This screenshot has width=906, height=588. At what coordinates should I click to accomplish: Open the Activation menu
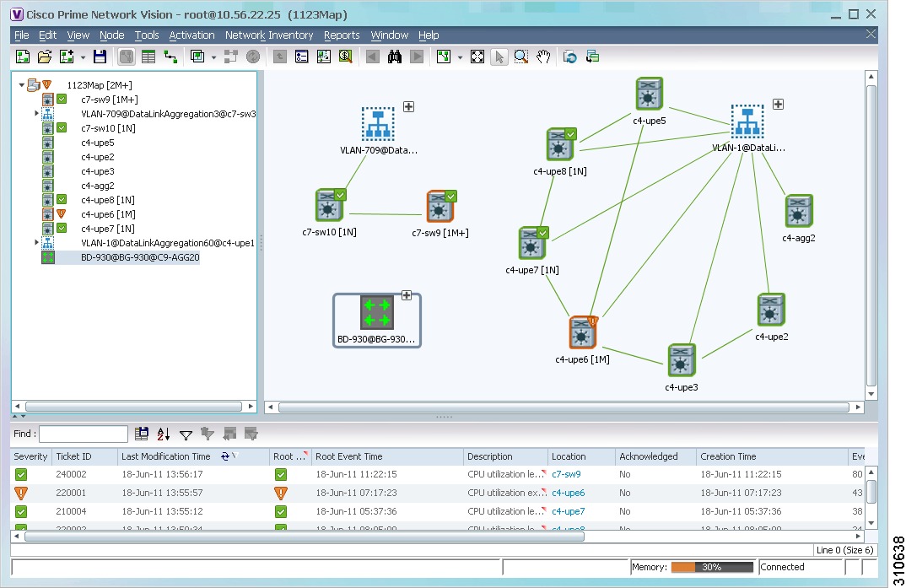pyautogui.click(x=191, y=35)
